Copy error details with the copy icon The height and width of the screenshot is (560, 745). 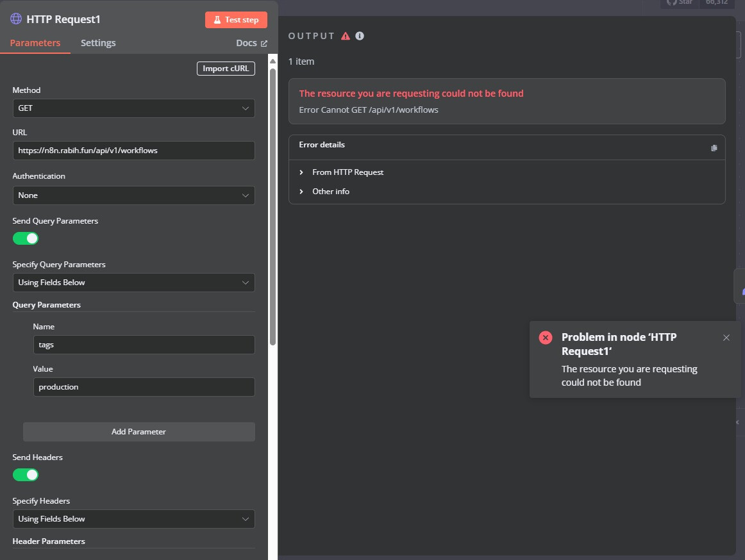714,148
